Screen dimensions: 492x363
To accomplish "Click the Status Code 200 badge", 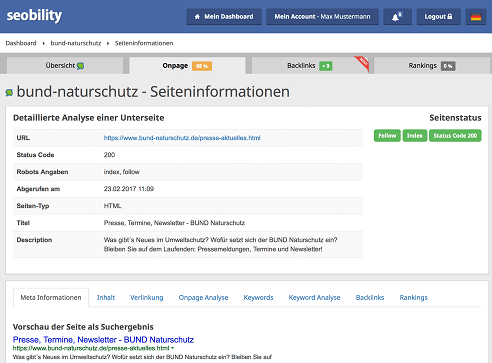I will coord(455,136).
